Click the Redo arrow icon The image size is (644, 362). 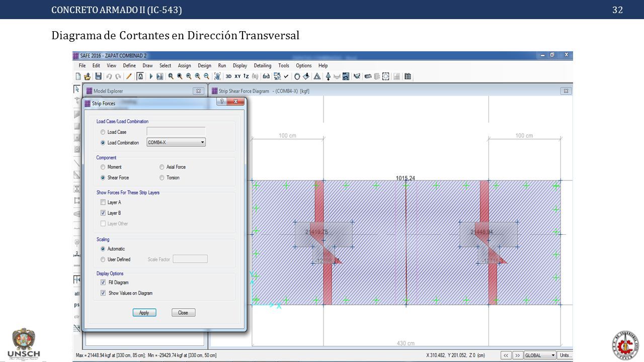pyautogui.click(x=118, y=76)
